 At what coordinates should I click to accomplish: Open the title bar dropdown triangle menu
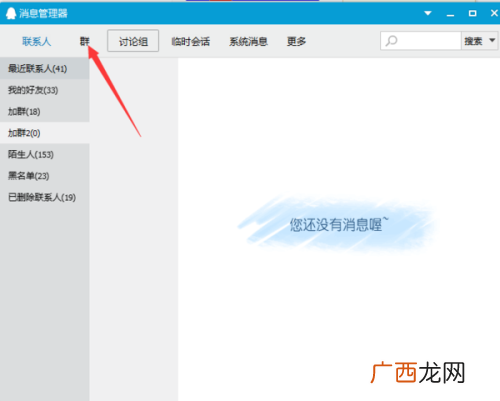coord(428,13)
